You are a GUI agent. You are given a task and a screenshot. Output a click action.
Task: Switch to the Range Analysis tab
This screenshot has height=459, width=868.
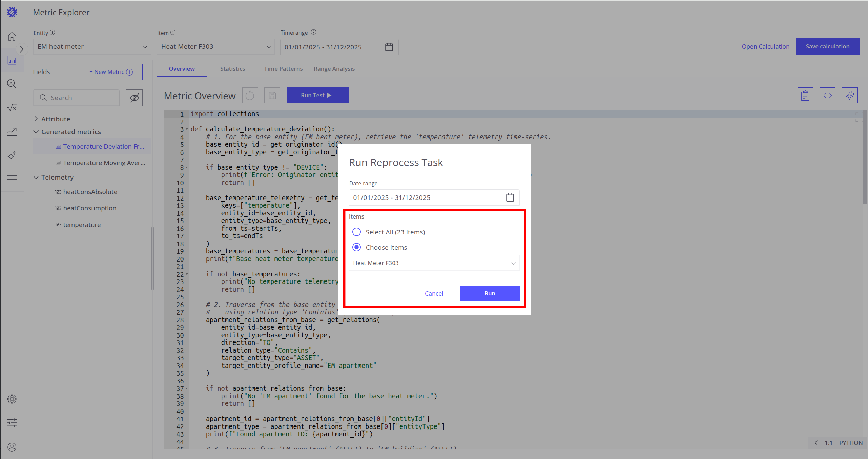[334, 69]
